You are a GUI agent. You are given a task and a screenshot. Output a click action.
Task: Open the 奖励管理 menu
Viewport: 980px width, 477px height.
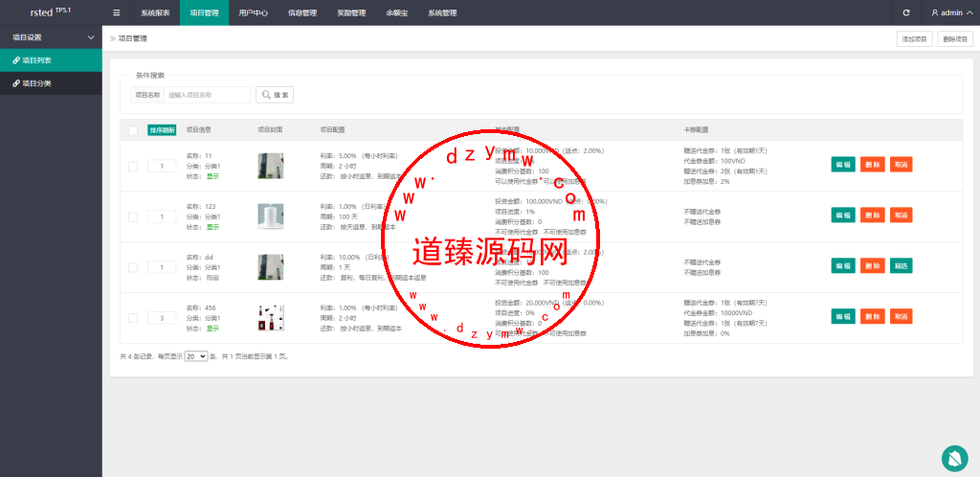point(351,12)
